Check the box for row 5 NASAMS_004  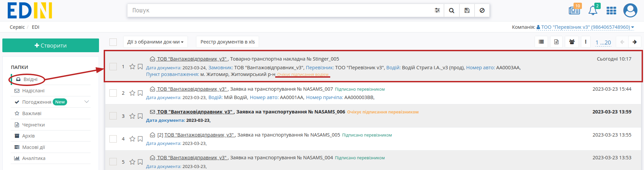113,162
